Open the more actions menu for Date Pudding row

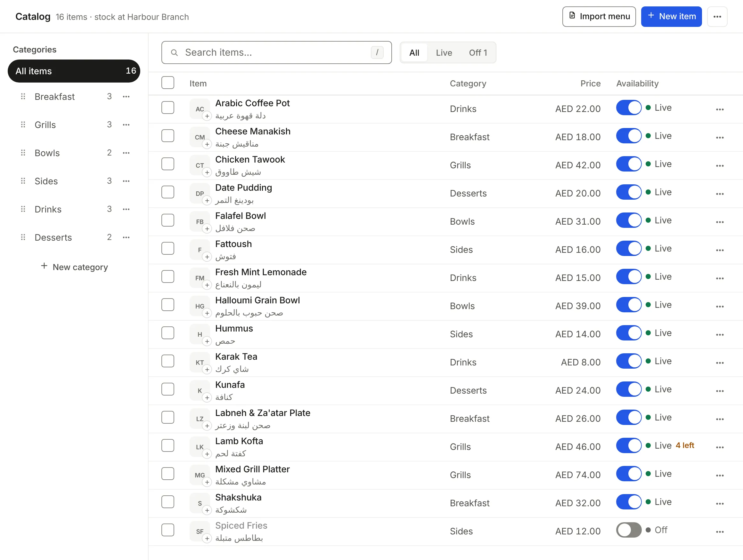720,194
